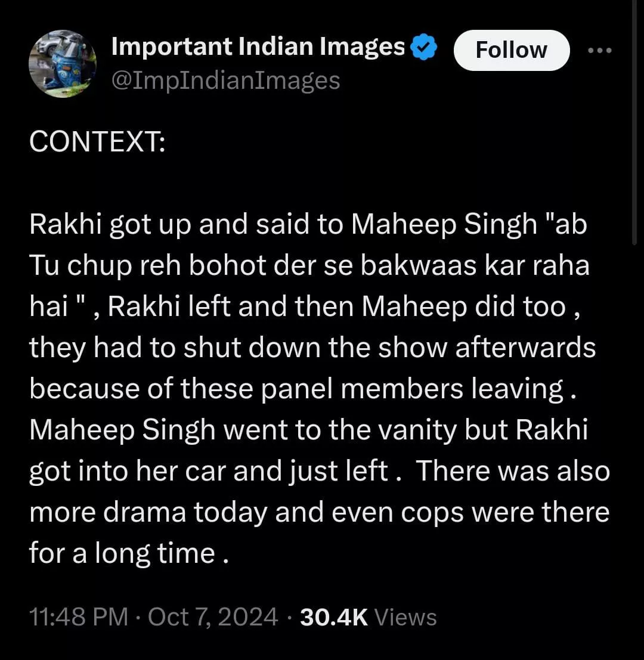644x660 pixels.
Task: Tap the line "they had to shut down"
Action: click(312, 348)
